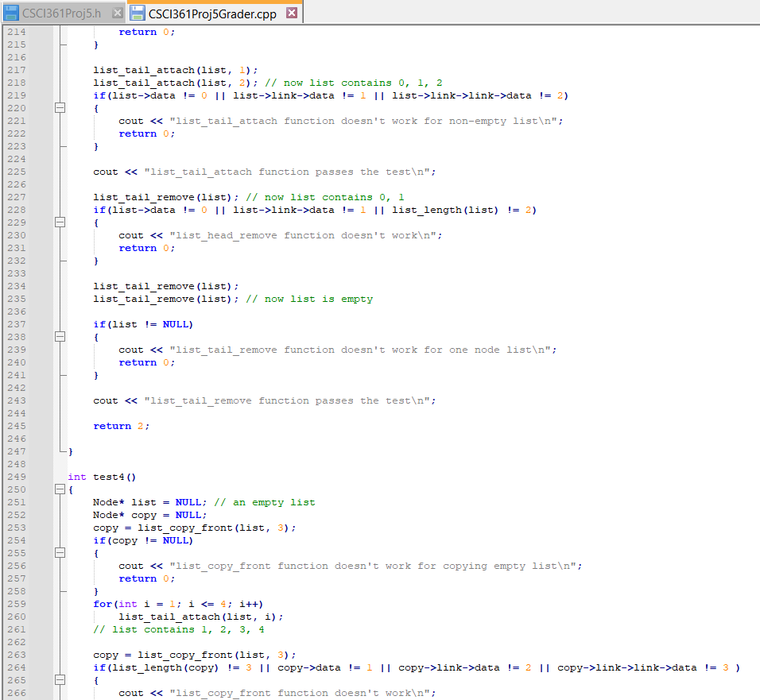Collapse the code block starting at line 220
The image size is (760, 700).
tap(60, 107)
